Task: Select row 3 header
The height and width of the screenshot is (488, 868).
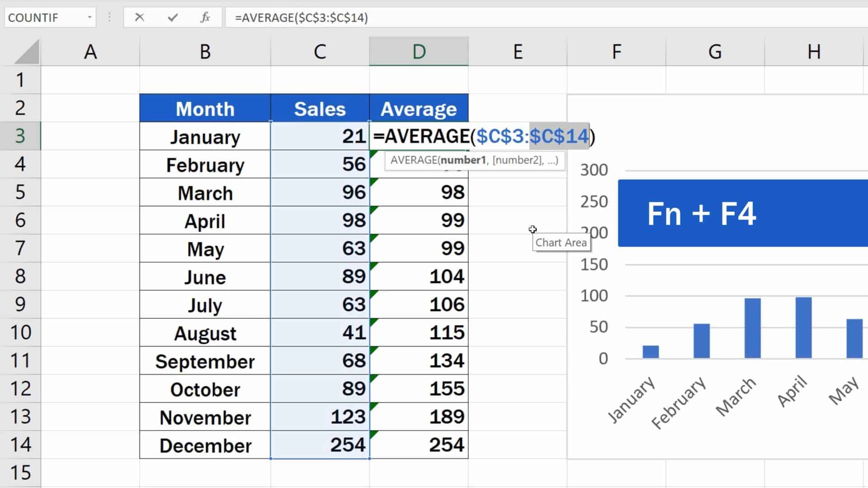Action: tap(20, 136)
